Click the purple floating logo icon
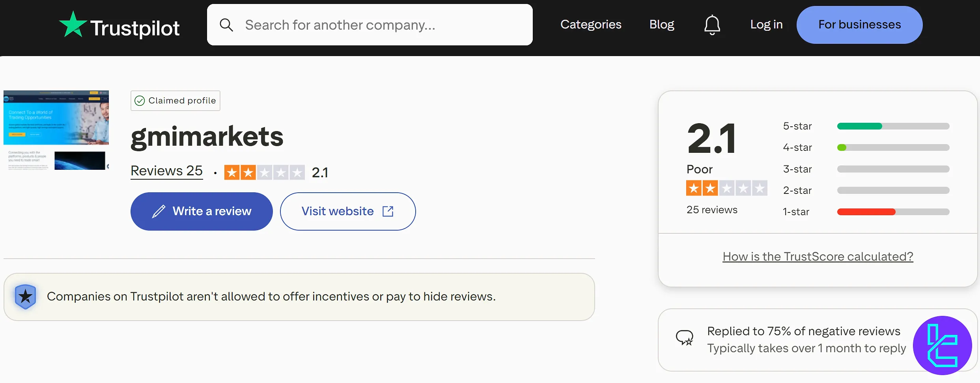Viewport: 980px width, 383px height. 942,345
